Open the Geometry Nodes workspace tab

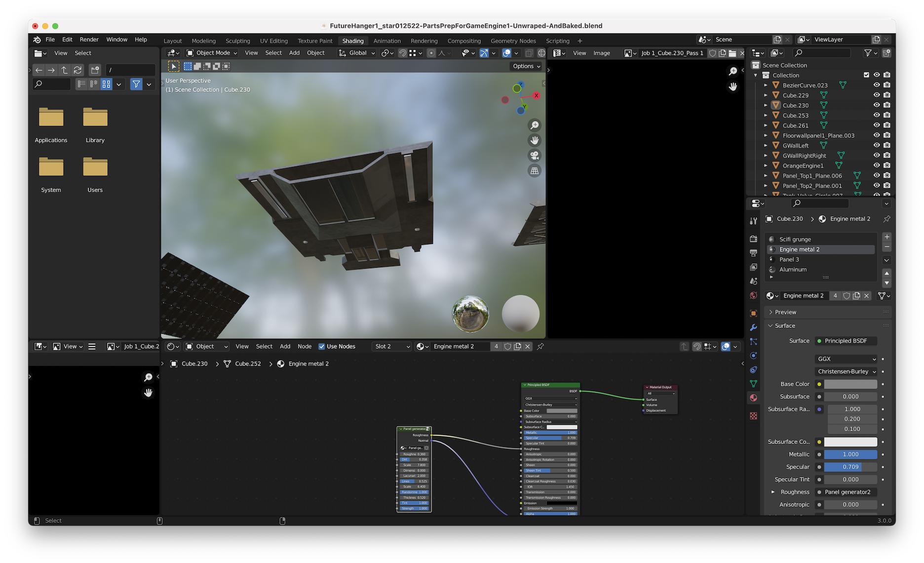(x=513, y=41)
